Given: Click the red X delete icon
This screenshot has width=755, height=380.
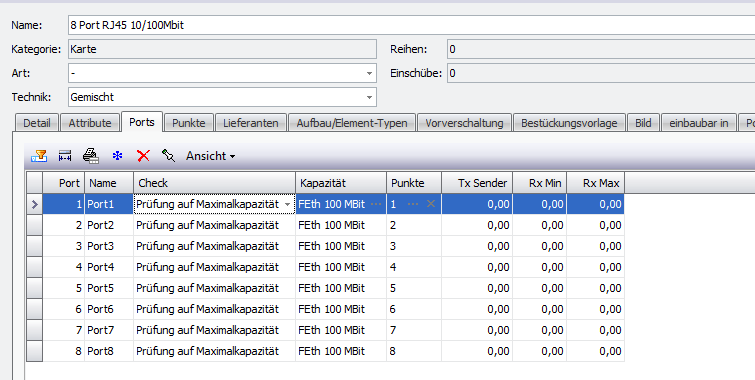Looking at the screenshot, I should 143,156.
